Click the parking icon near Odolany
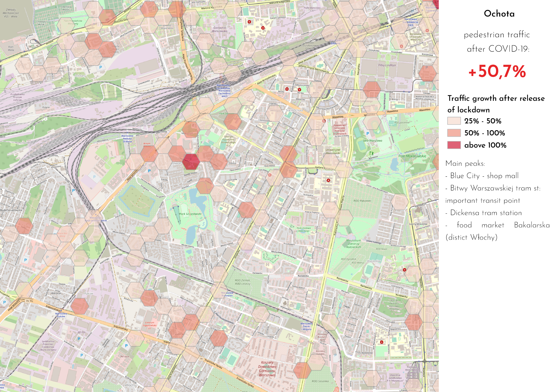 click(101, 67)
